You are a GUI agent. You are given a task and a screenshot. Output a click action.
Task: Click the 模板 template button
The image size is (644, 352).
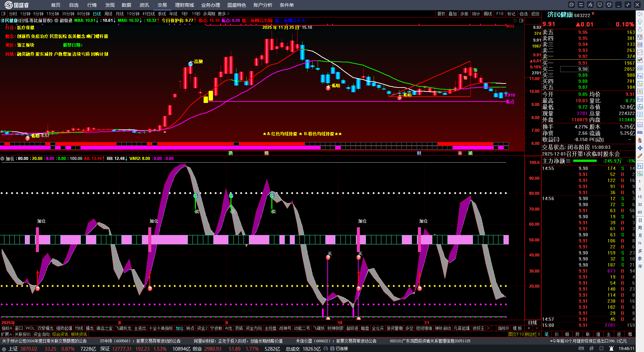pos(517,328)
